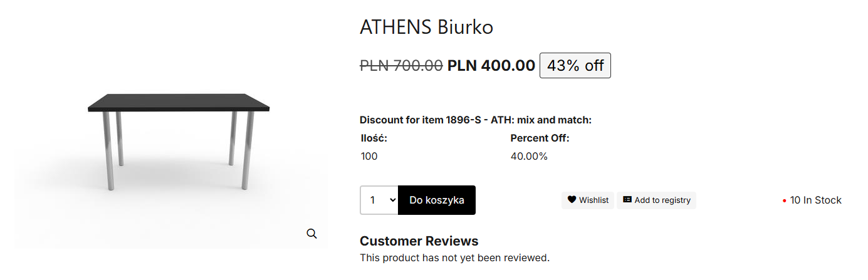868x280 pixels.
Task: Click the not yet reviewed message
Action: click(454, 257)
